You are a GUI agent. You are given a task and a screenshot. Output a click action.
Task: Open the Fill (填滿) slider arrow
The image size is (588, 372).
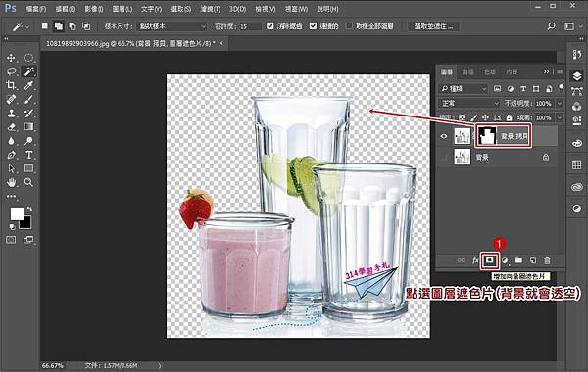point(560,117)
